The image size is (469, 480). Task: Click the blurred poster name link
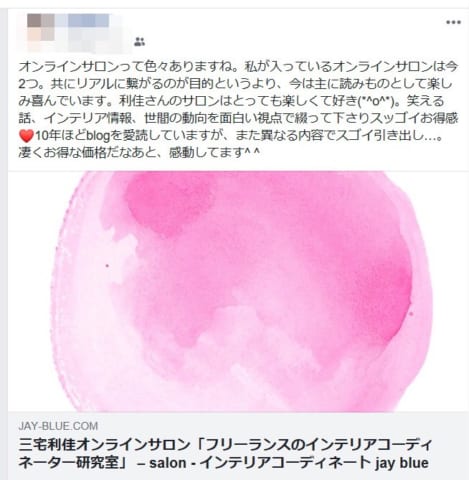coord(89,21)
